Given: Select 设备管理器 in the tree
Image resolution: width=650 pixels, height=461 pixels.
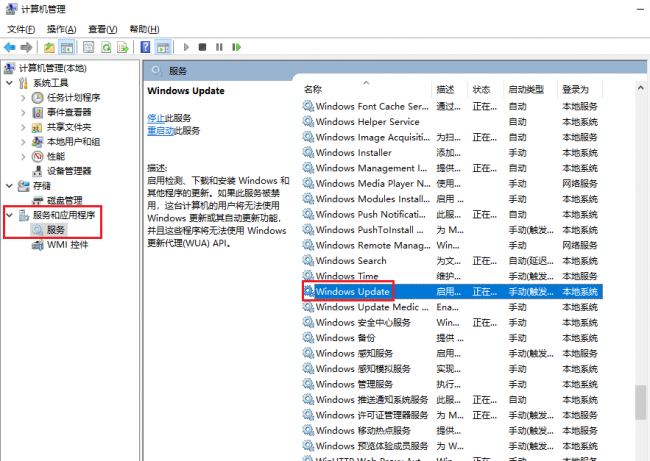Looking at the screenshot, I should [x=68, y=171].
